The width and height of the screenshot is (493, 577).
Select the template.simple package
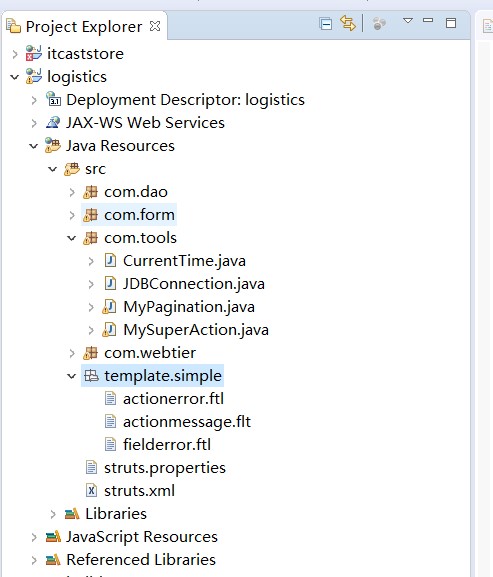point(163,376)
